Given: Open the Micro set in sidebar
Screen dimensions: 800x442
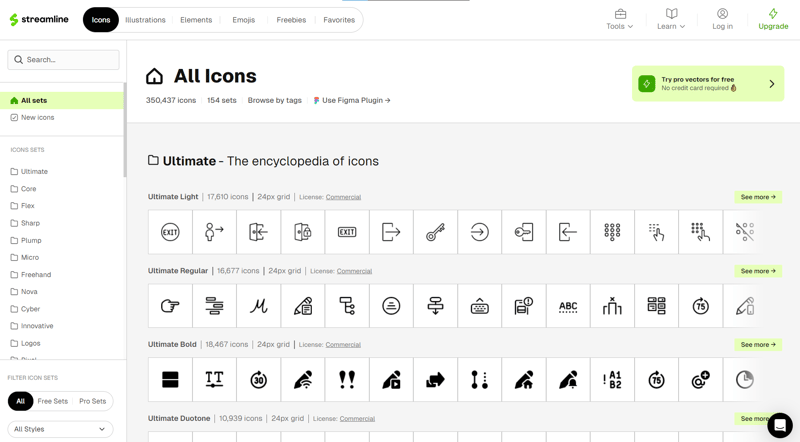Looking at the screenshot, I should (x=24, y=257).
